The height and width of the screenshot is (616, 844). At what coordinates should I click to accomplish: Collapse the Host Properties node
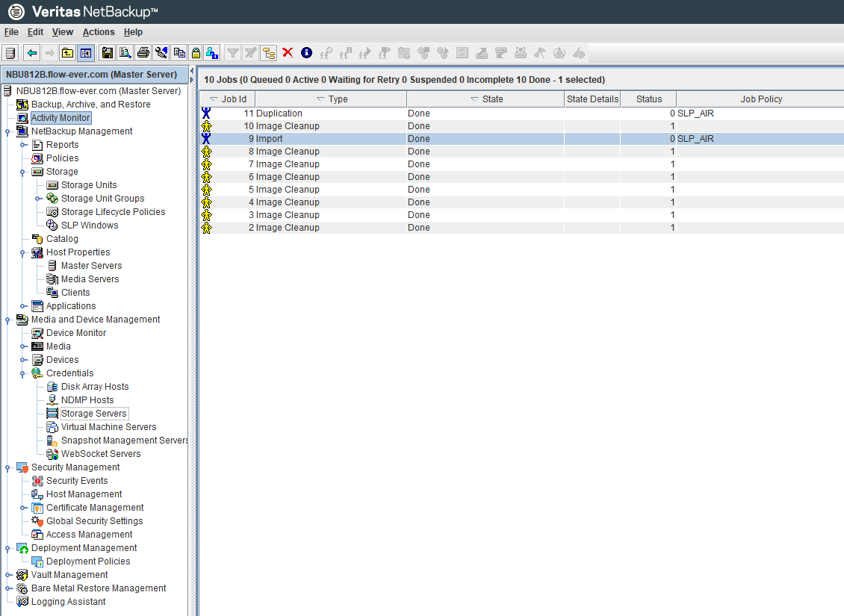click(22, 252)
